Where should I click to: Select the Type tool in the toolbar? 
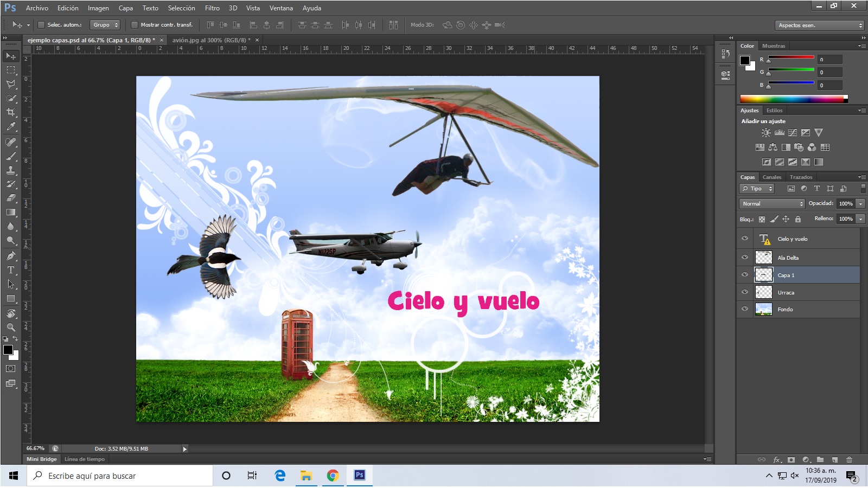click(10, 269)
